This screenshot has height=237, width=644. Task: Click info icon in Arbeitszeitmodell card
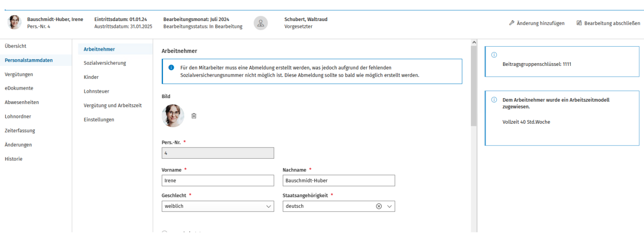tap(494, 99)
